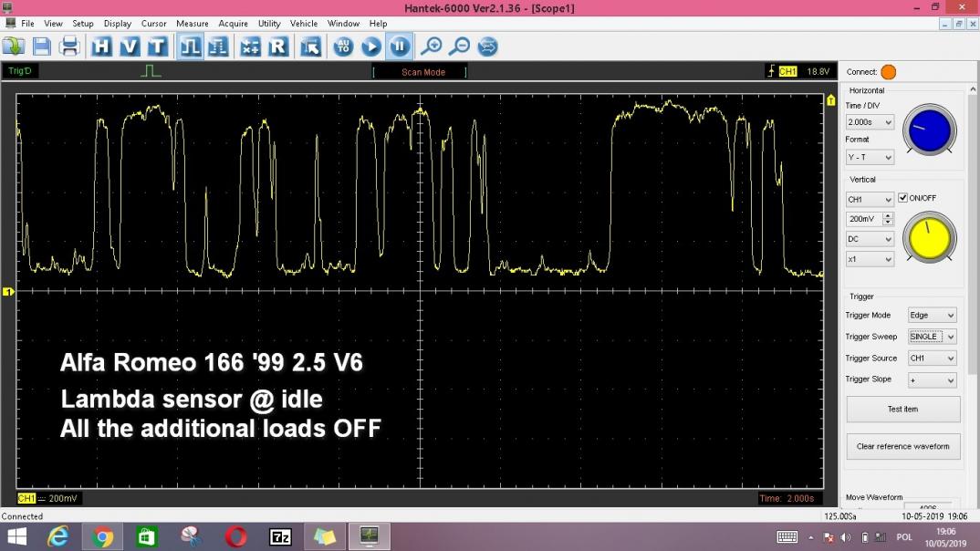Open the Utility menu
The width and height of the screenshot is (980, 551).
(269, 23)
